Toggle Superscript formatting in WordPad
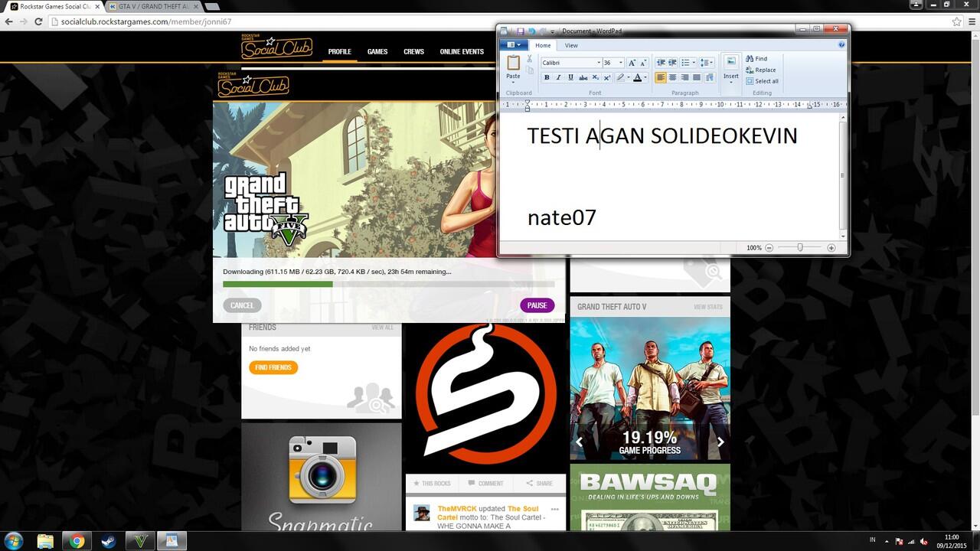 click(x=607, y=77)
